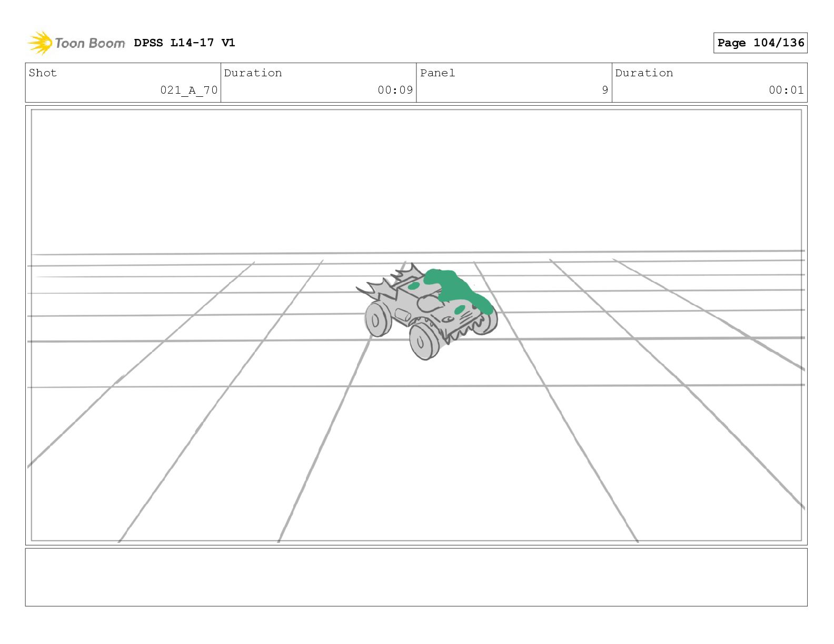Click the Panel label
The height and width of the screenshot is (644, 834).
[x=438, y=73]
